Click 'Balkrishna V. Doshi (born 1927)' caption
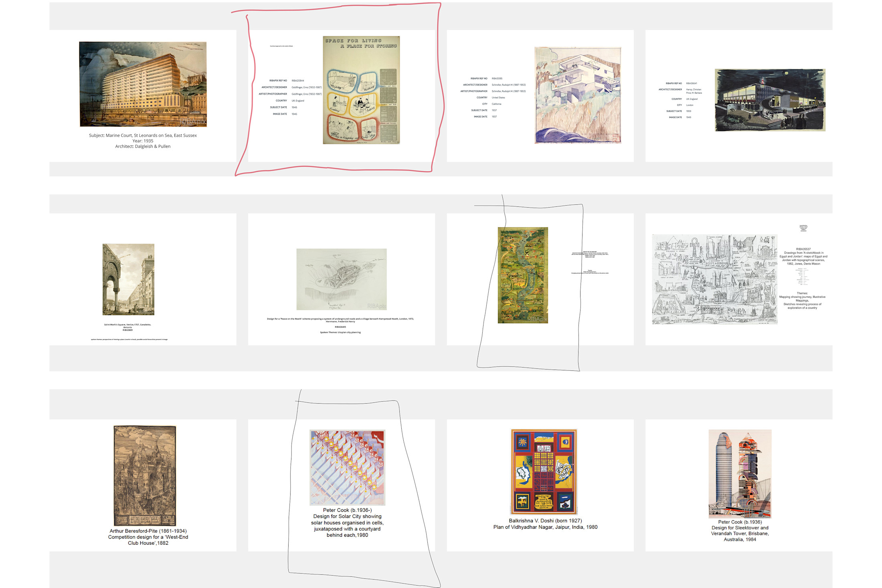The height and width of the screenshot is (588, 882). point(545,521)
